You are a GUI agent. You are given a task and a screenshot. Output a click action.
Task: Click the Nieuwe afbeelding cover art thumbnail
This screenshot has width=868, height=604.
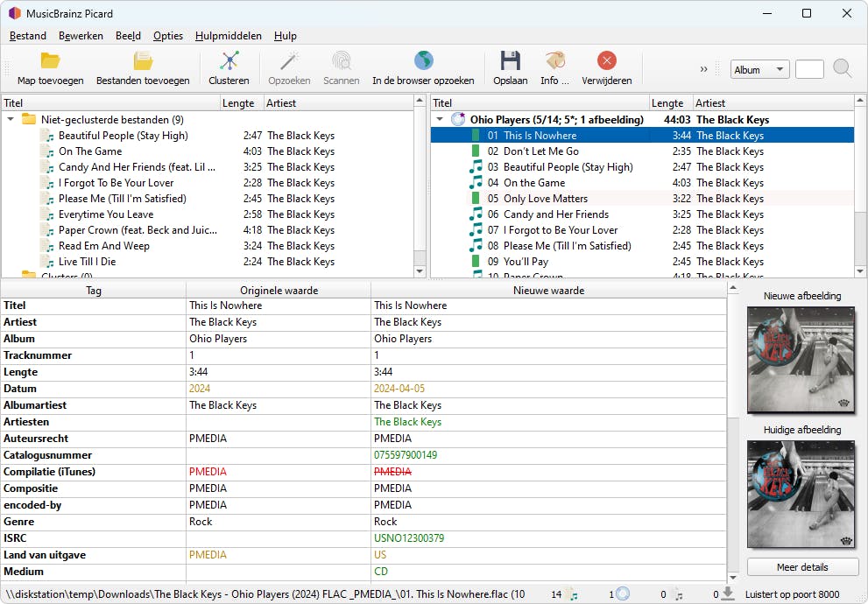click(801, 360)
